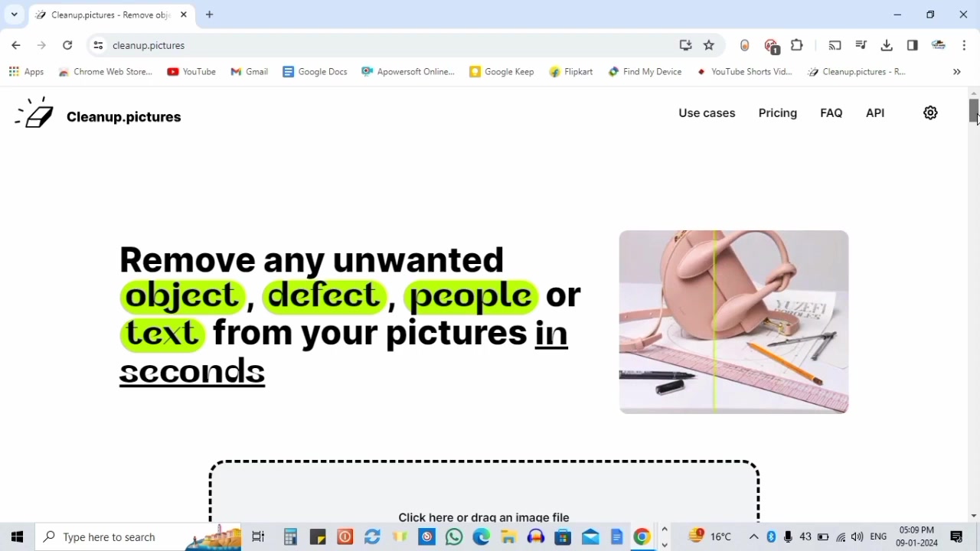Click the image upload drop zone

point(484,491)
